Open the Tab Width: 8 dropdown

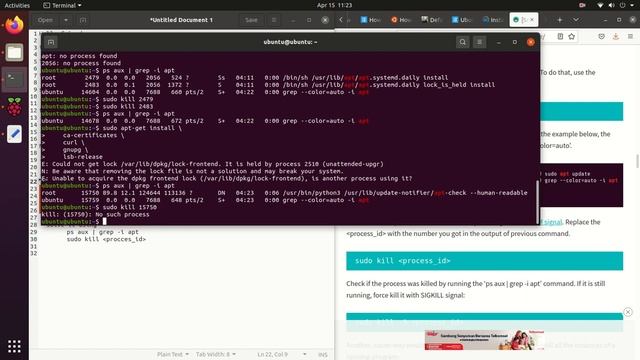click(x=216, y=354)
